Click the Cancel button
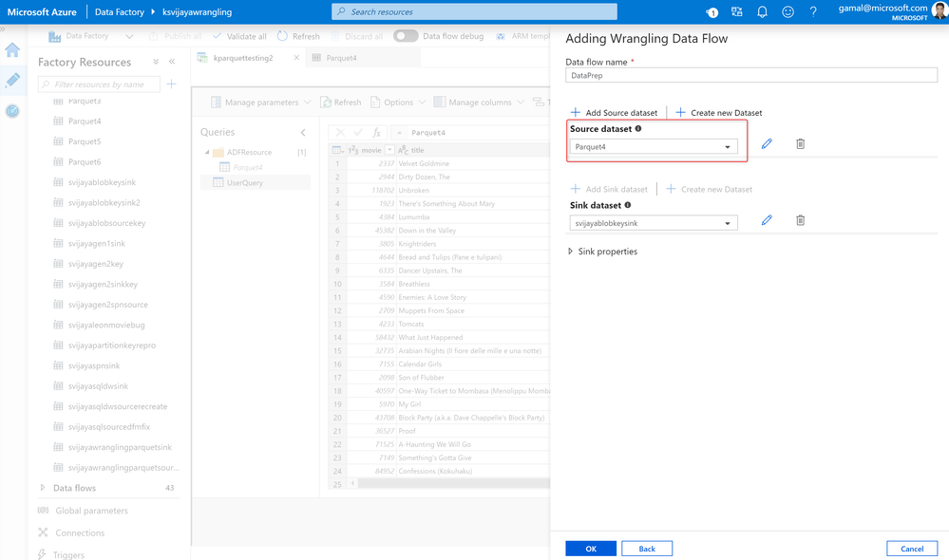The width and height of the screenshot is (949, 560). tap(912, 549)
